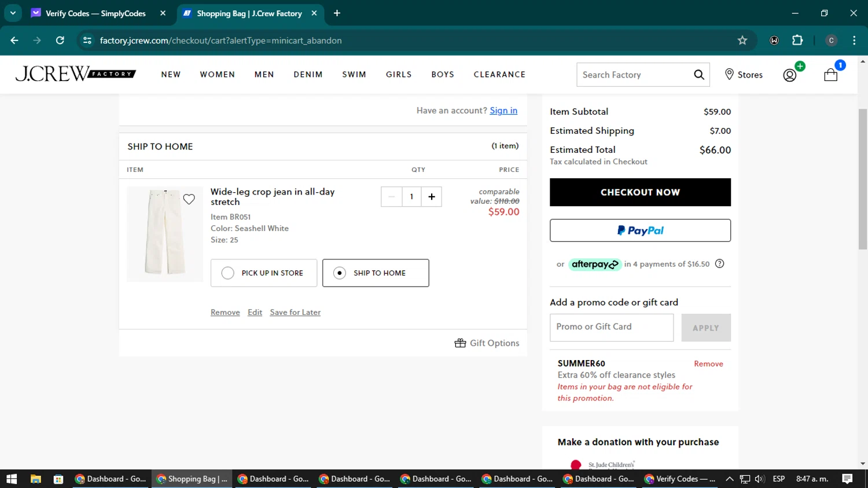The height and width of the screenshot is (488, 868).
Task: Click Save for Later link
Action: [x=295, y=313]
